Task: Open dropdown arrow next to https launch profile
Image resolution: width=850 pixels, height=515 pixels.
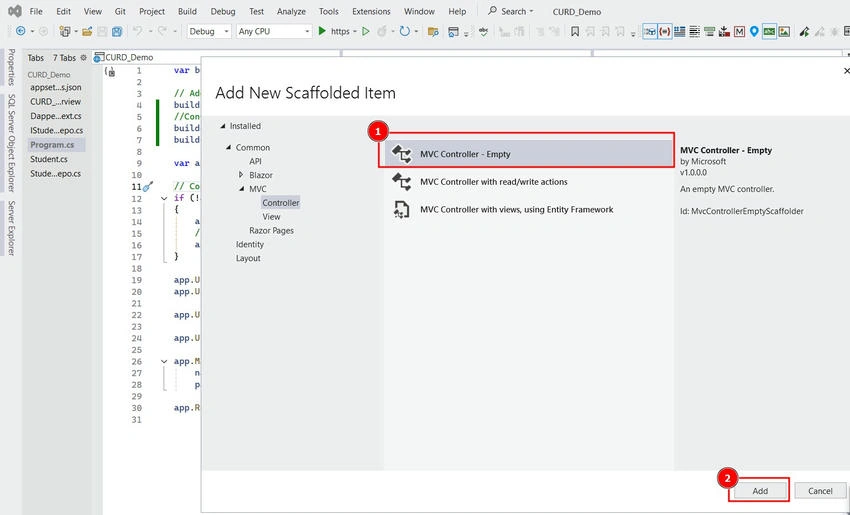Action: tap(355, 31)
